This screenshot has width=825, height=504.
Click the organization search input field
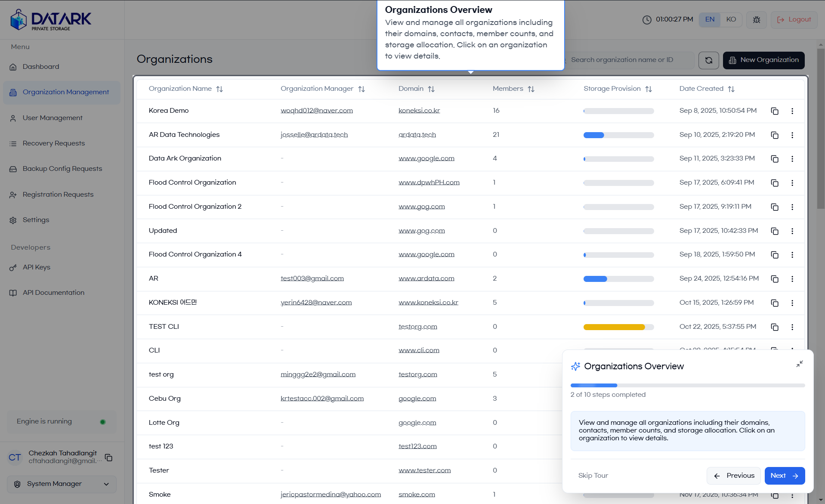pos(628,60)
